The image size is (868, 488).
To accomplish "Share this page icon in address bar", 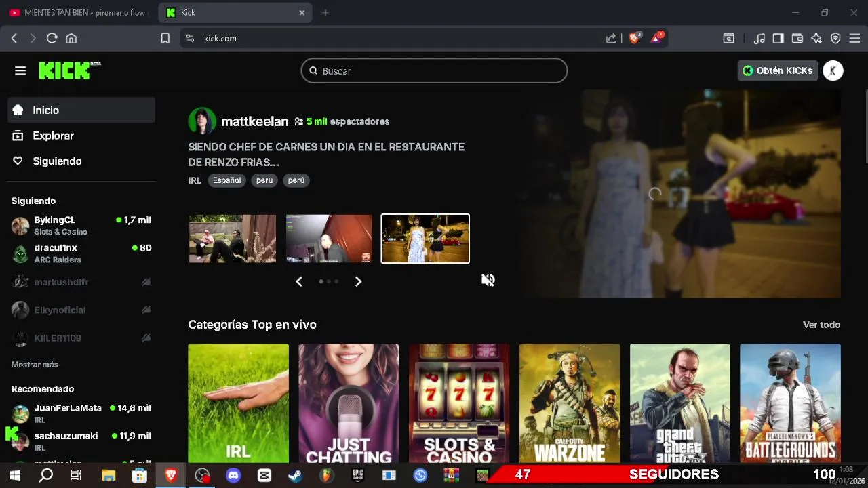I will pyautogui.click(x=611, y=39).
